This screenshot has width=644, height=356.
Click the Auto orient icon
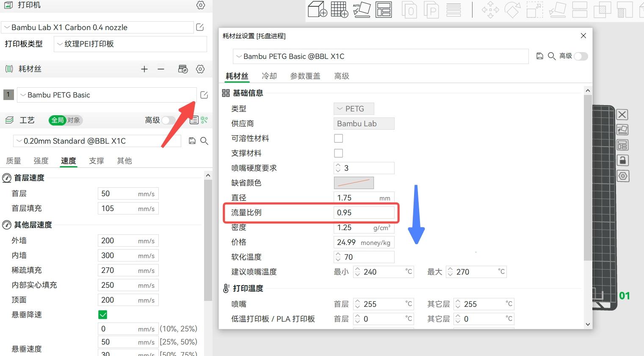point(362,9)
